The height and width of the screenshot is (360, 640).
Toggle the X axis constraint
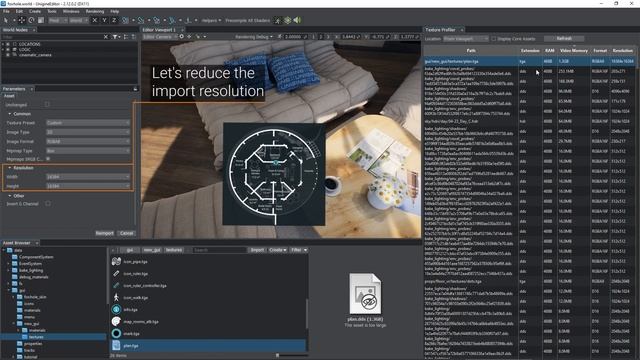(x=95, y=20)
